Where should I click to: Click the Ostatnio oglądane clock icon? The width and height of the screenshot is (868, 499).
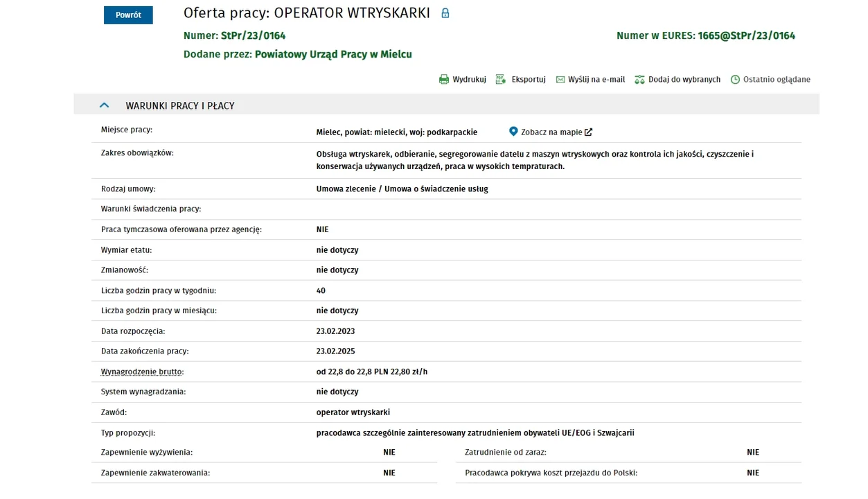pos(735,80)
